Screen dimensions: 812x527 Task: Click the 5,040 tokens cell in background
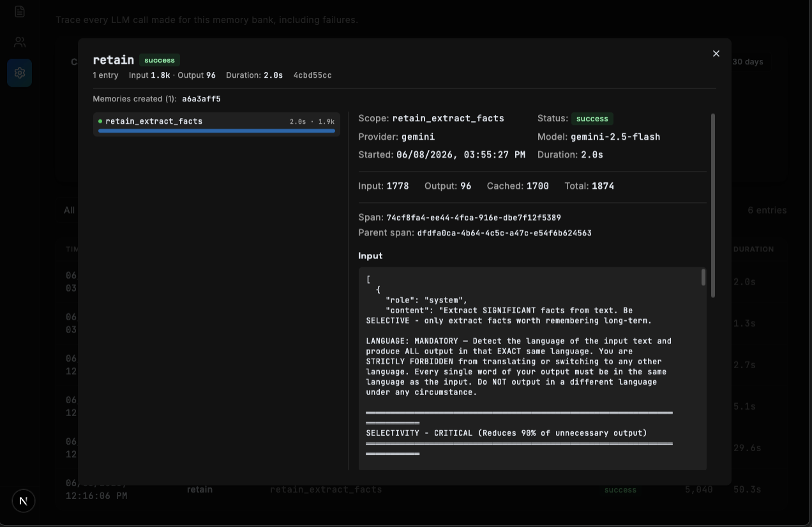coord(698,489)
